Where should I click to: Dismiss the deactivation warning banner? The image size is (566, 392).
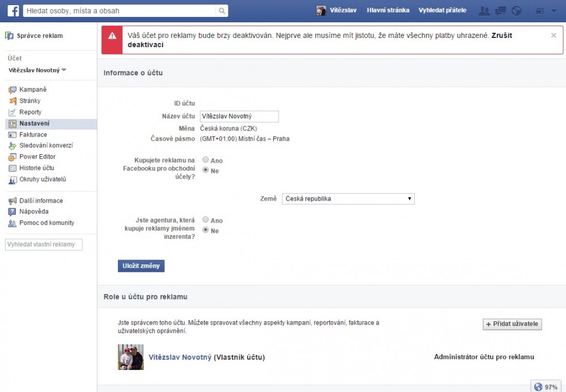click(553, 35)
